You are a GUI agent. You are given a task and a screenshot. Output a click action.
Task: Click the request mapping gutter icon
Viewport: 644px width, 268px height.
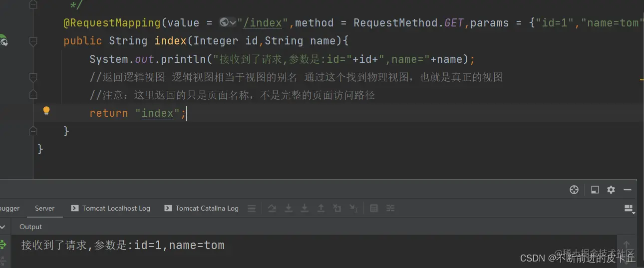point(3,40)
